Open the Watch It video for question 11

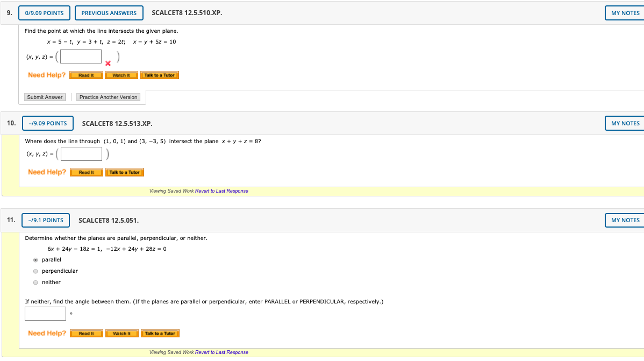pyautogui.click(x=122, y=333)
